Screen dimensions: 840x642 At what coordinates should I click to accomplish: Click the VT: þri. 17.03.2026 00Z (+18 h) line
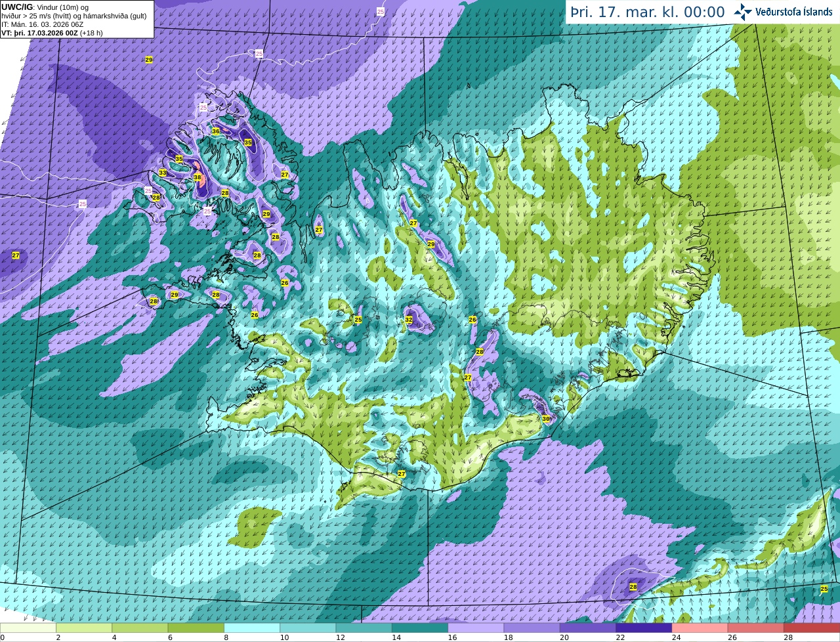52,33
